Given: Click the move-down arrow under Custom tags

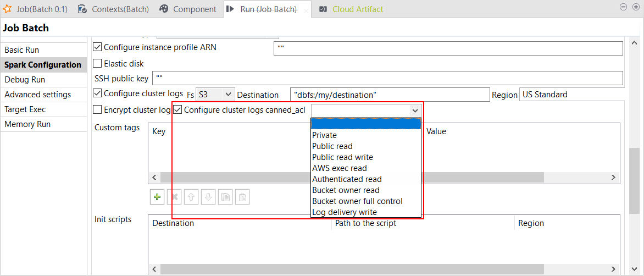Looking at the screenshot, I should tap(208, 197).
